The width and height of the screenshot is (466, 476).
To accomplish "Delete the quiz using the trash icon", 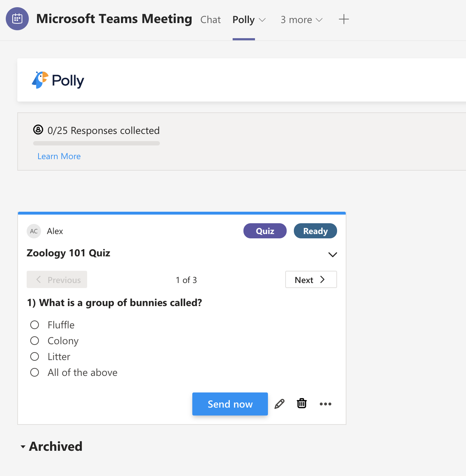I will 301,404.
